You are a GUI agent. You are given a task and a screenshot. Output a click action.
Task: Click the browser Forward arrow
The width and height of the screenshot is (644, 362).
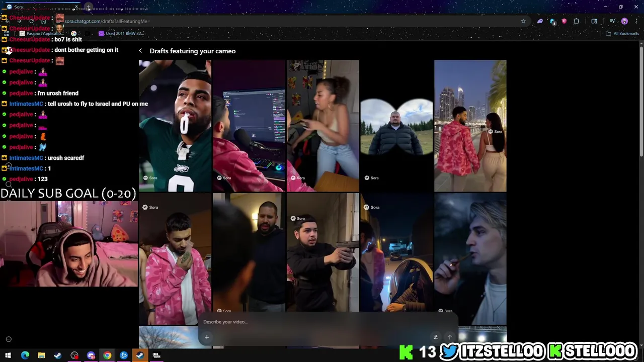[19, 21]
